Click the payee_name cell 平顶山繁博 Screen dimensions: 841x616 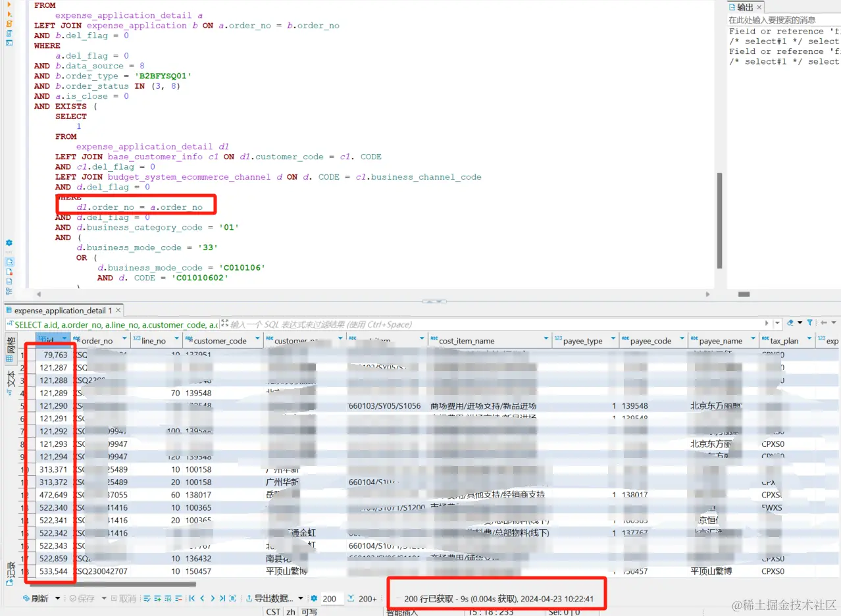coord(723,571)
